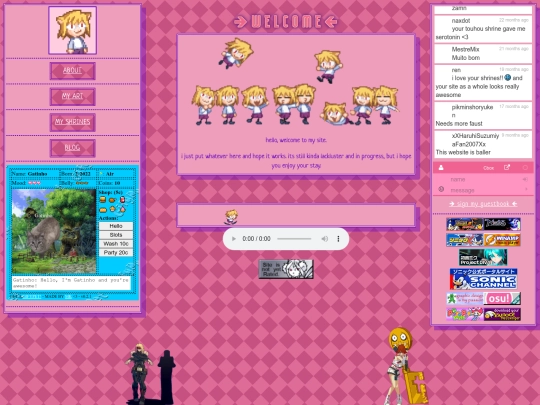Mute the audio player volume
This screenshot has width=540, height=405.
(324, 239)
